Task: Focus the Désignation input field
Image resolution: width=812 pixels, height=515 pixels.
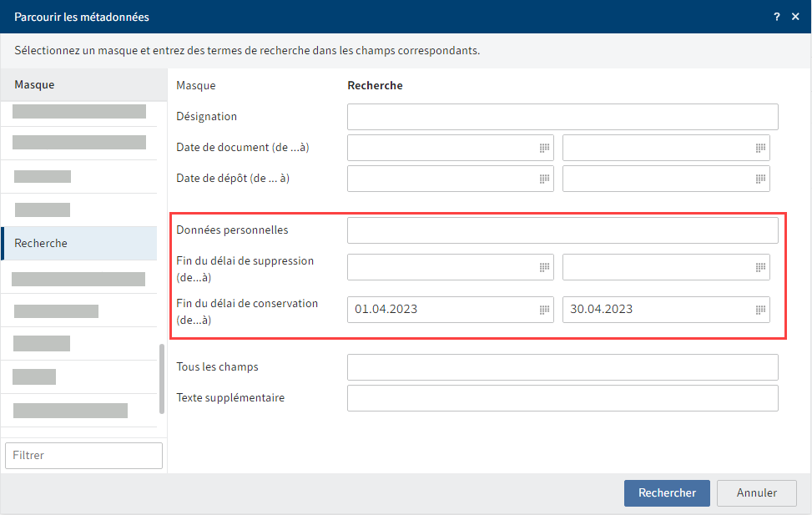Action: [562, 117]
